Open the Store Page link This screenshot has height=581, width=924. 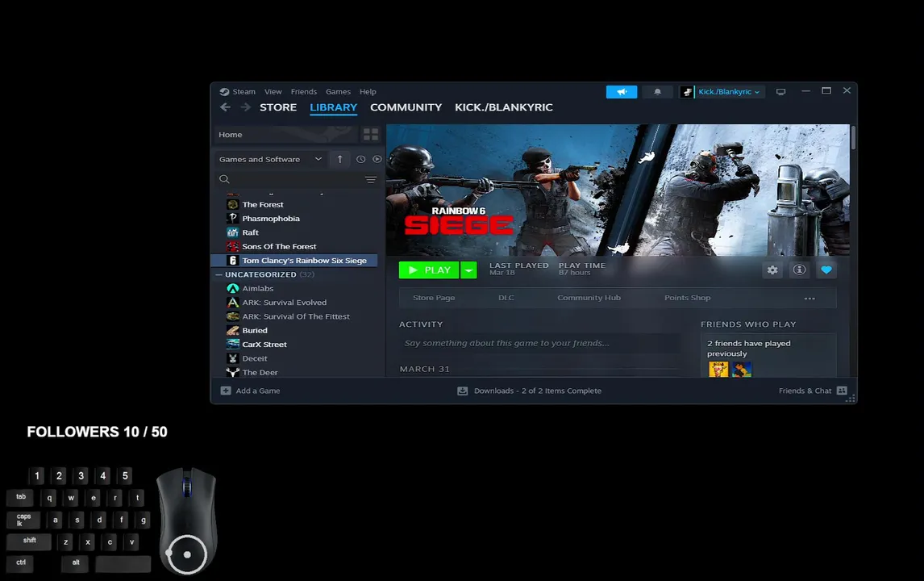click(x=434, y=298)
